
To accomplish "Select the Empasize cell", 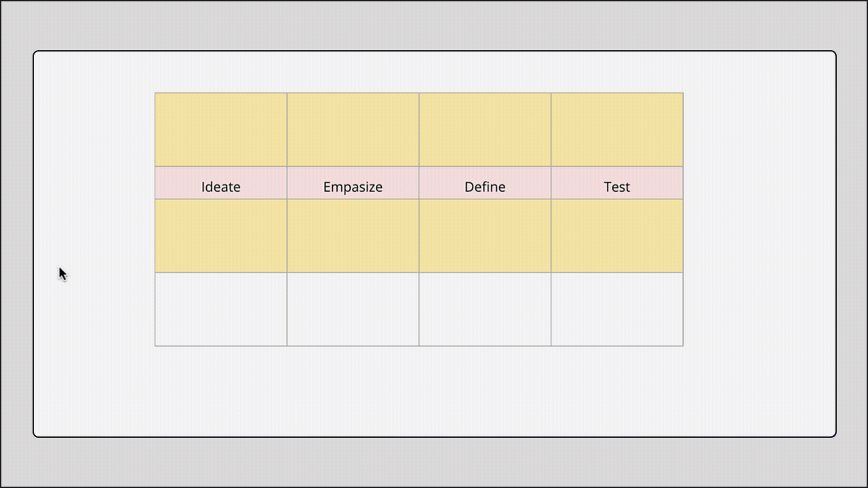I will click(353, 183).
